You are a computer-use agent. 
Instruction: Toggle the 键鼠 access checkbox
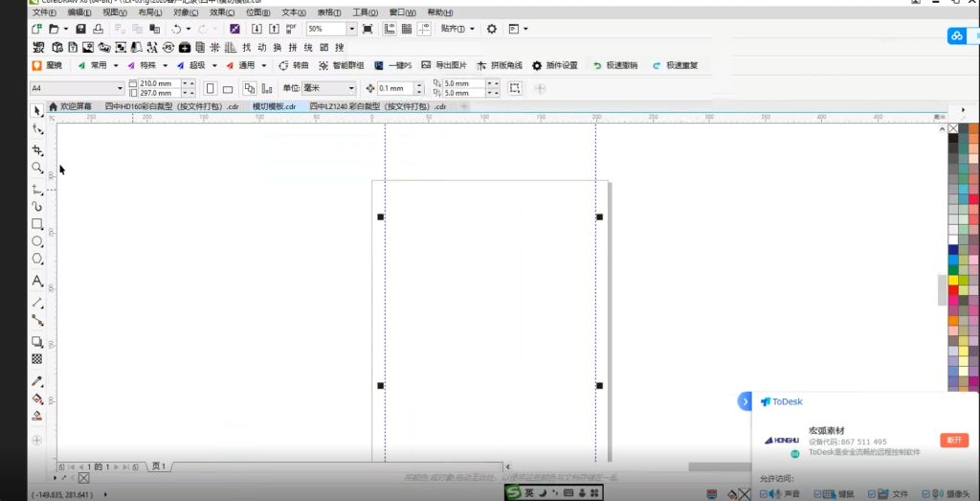817,494
